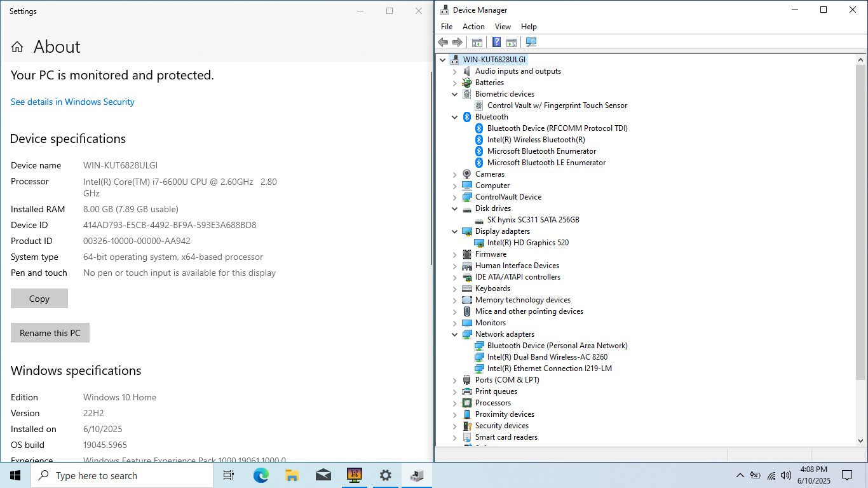Open the Action menu

coord(473,27)
